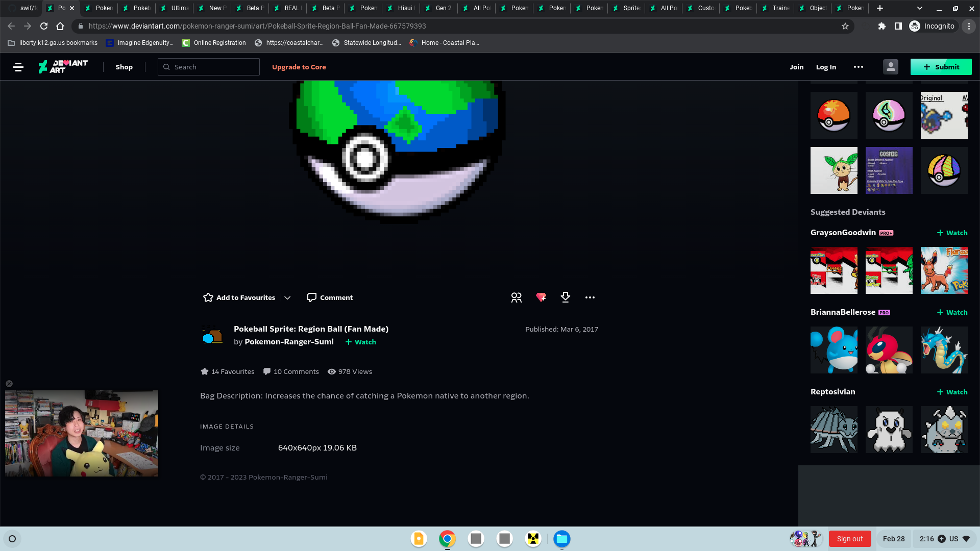Viewport: 980px width, 551px height.
Task: Open Chrome from the shelf
Action: click(x=447, y=539)
